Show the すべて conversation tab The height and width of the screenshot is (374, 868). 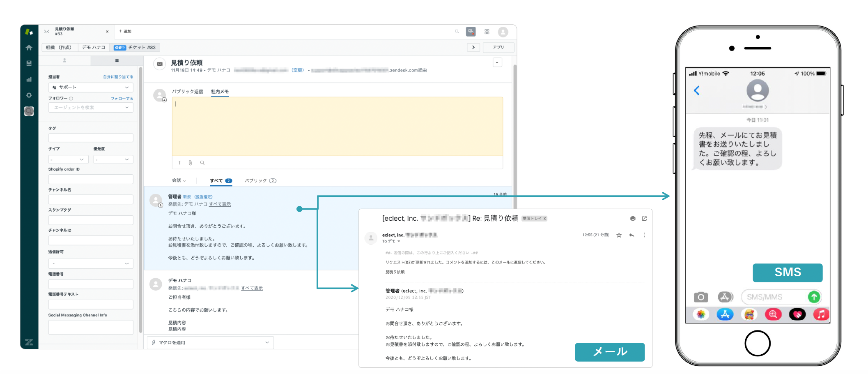[x=221, y=181]
